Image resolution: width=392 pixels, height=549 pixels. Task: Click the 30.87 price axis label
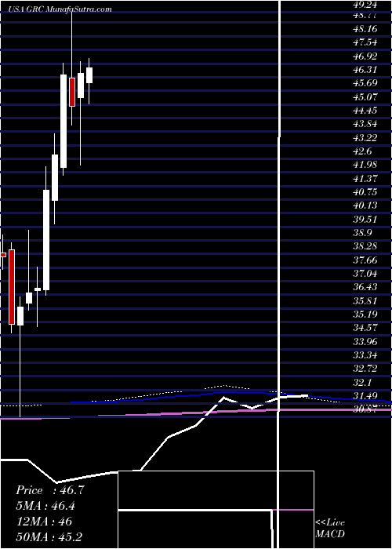365,409
